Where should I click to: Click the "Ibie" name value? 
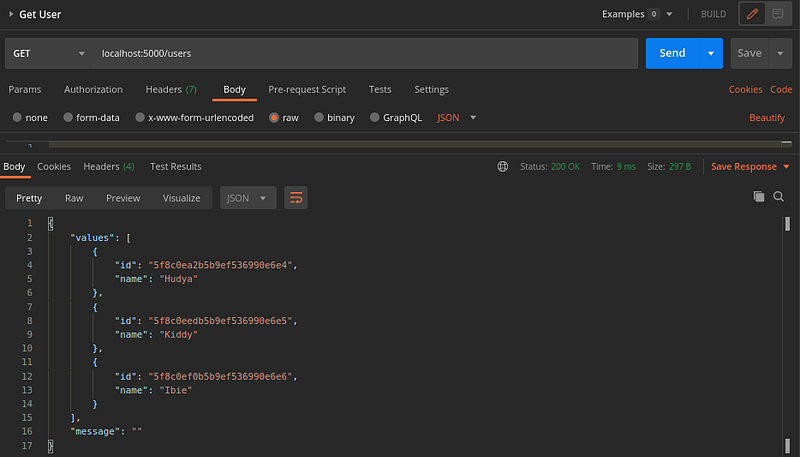coord(176,390)
